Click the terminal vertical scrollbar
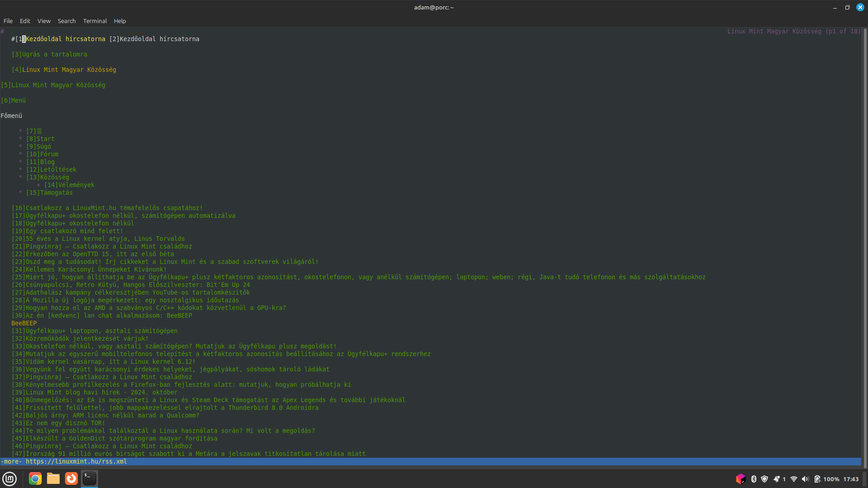 (865, 248)
